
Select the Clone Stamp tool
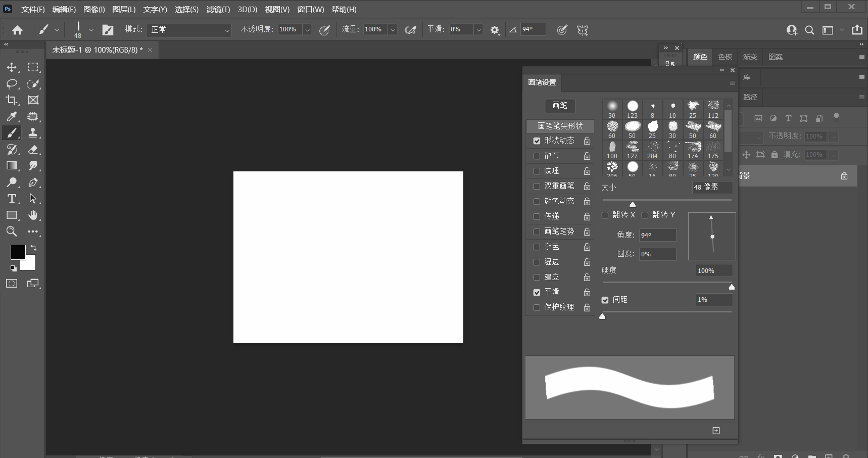(33, 133)
